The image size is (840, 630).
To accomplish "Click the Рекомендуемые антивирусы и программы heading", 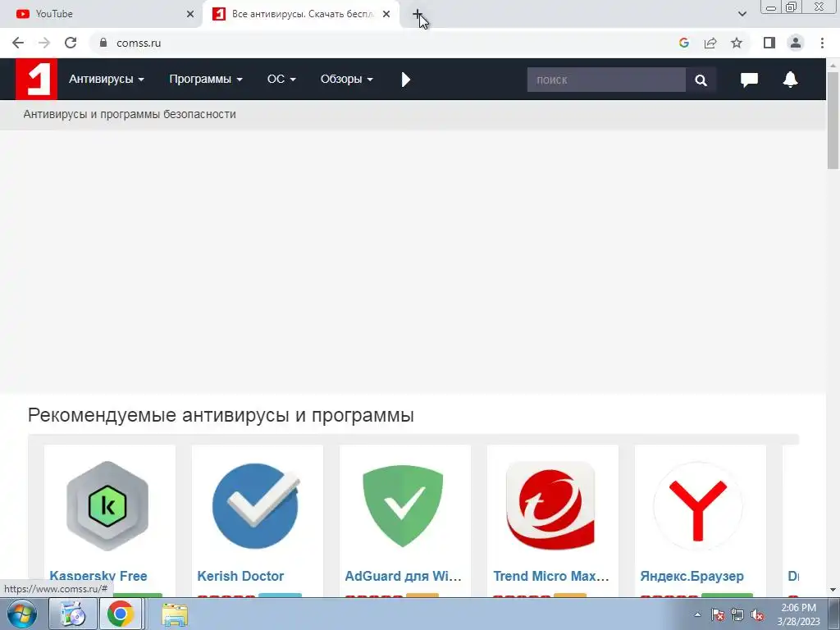I will point(221,415).
